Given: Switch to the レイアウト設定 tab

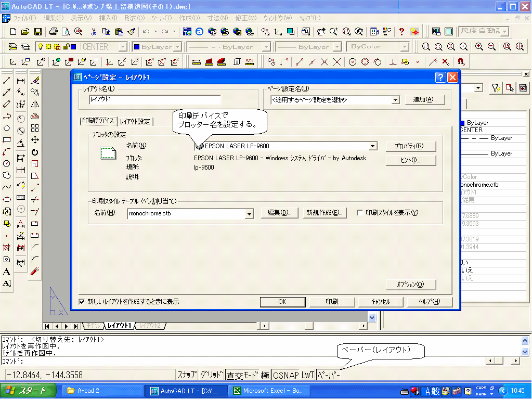Looking at the screenshot, I should 135,121.
